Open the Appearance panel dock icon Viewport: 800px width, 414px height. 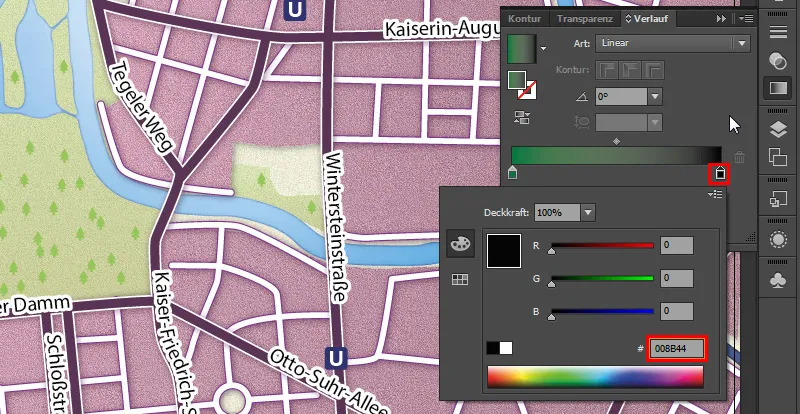tap(778, 239)
